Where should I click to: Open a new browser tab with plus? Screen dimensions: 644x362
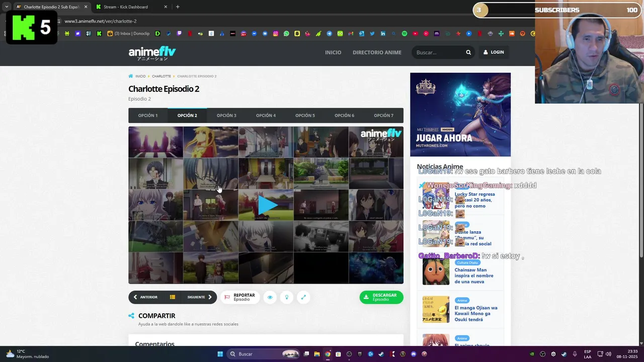(178, 7)
